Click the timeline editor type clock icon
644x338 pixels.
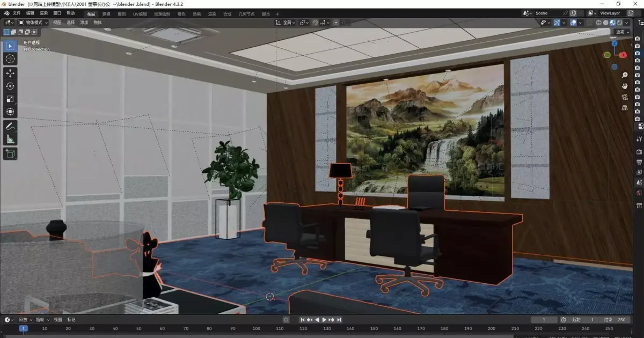click(x=9, y=320)
